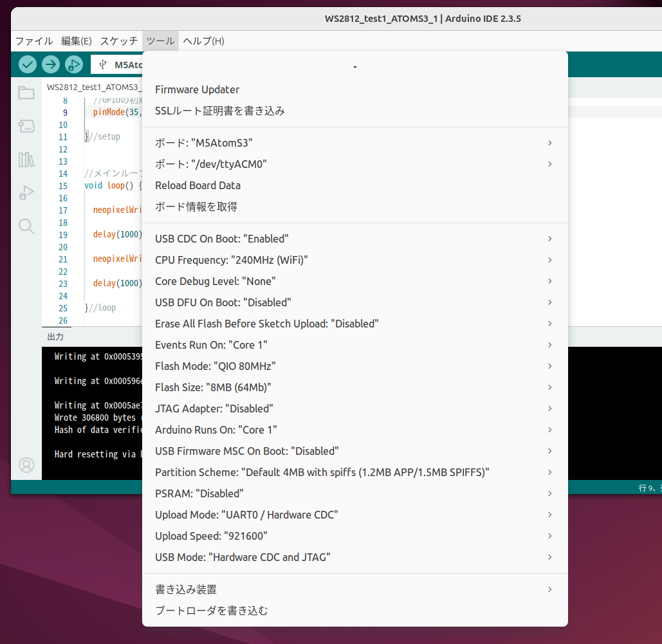Click the Upload sketch arrow icon
Viewport: 662px width, 644px height.
[50, 64]
